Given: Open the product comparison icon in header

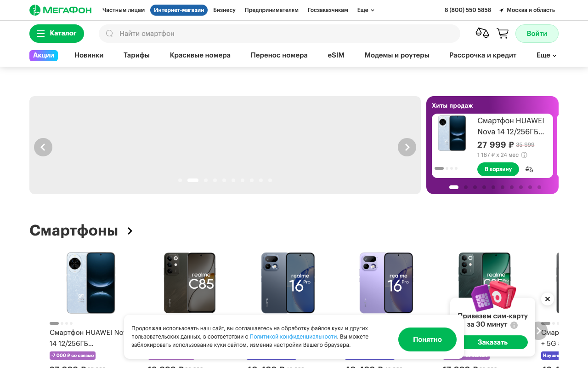Looking at the screenshot, I should tap(482, 33).
